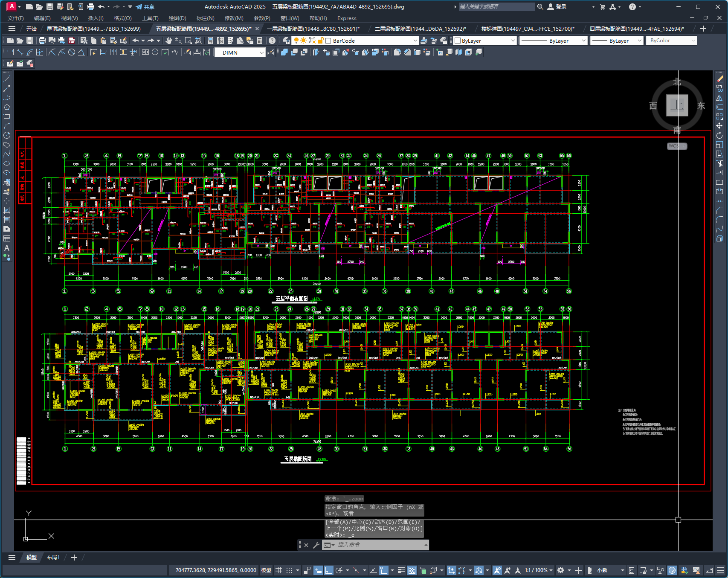Click the Plot printer icon in toolbar
Screen dimensions: 728x578
tap(42, 41)
